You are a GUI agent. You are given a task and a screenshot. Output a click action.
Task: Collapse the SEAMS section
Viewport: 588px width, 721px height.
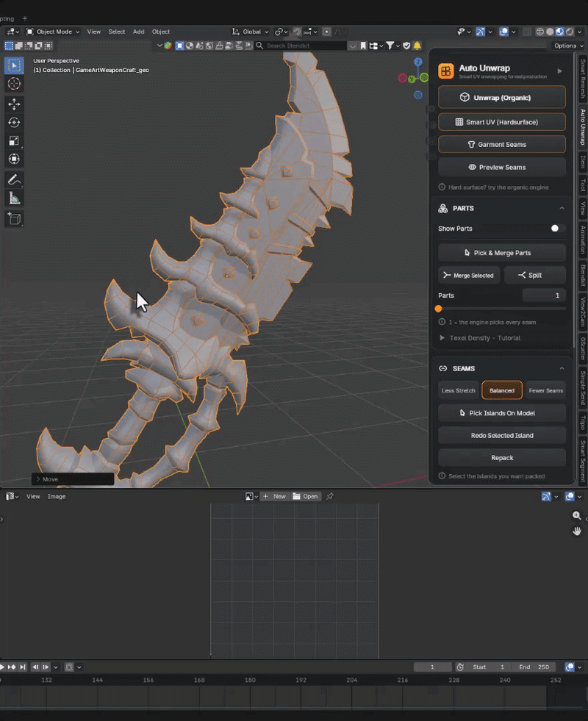[562, 368]
